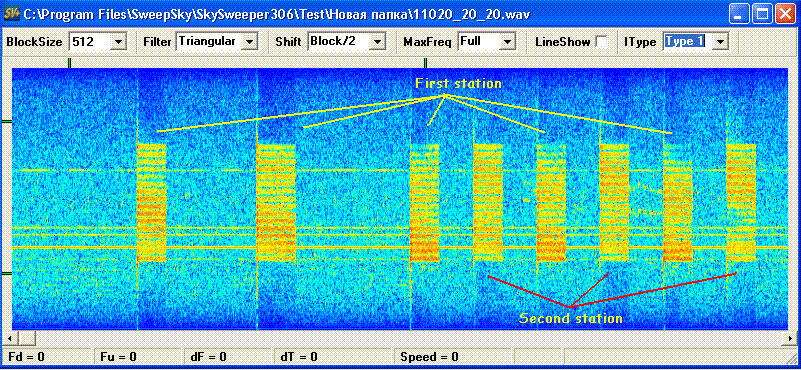Click the dF = 0 status field
The width and height of the screenshot is (801, 370).
[227, 356]
